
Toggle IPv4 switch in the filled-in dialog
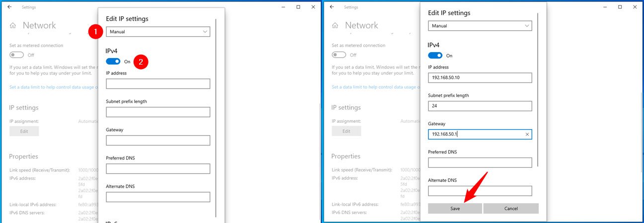coord(435,56)
